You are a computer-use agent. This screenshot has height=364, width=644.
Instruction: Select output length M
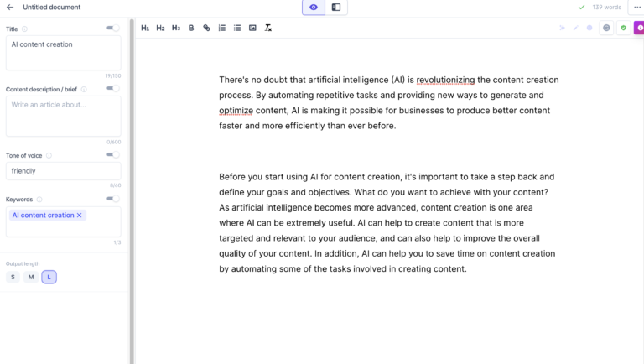click(x=31, y=277)
